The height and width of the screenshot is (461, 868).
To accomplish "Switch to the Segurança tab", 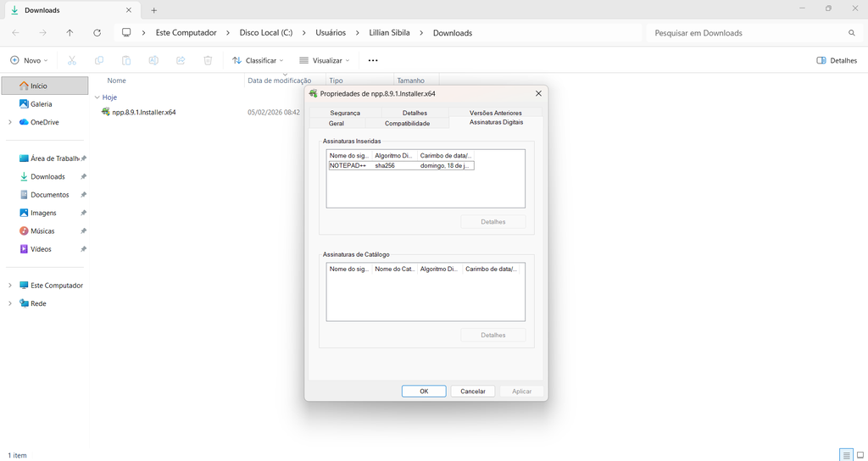I will pyautogui.click(x=345, y=113).
